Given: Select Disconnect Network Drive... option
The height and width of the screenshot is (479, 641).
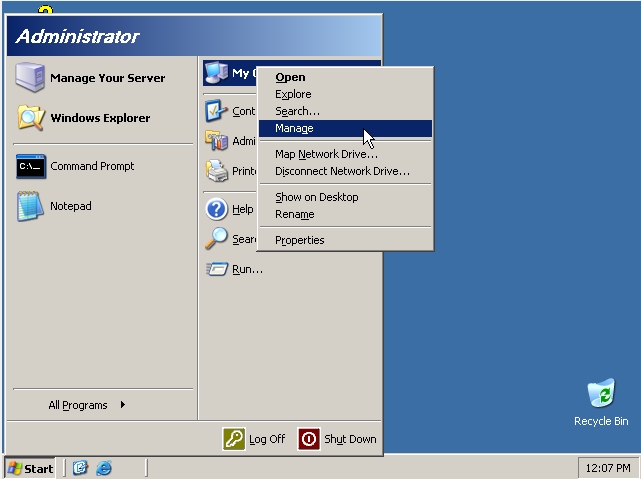Looking at the screenshot, I should coord(345,171).
